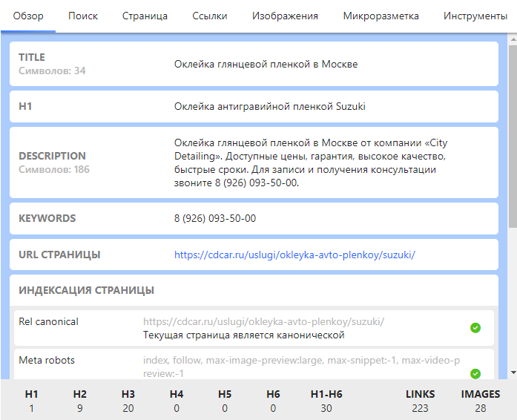Viewport: 517px width, 420px height.
Task: Open the Поиск tab
Action: (83, 16)
